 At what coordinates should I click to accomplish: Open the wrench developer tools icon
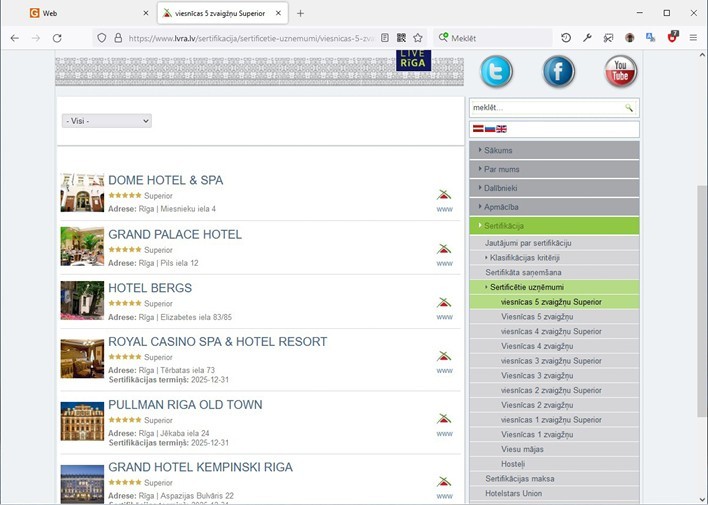(x=587, y=38)
